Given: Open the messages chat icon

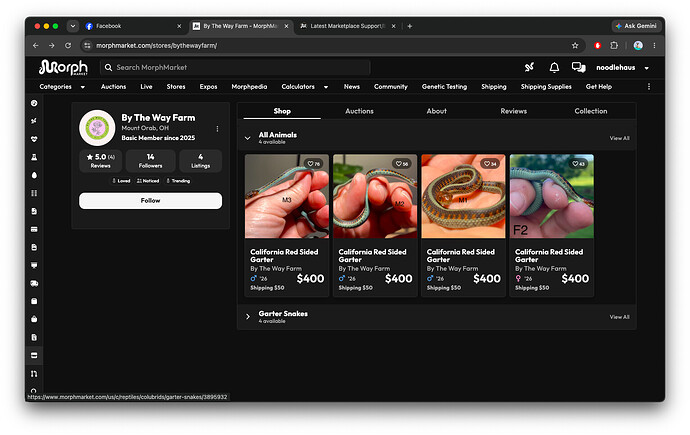Looking at the screenshot, I should [x=578, y=67].
